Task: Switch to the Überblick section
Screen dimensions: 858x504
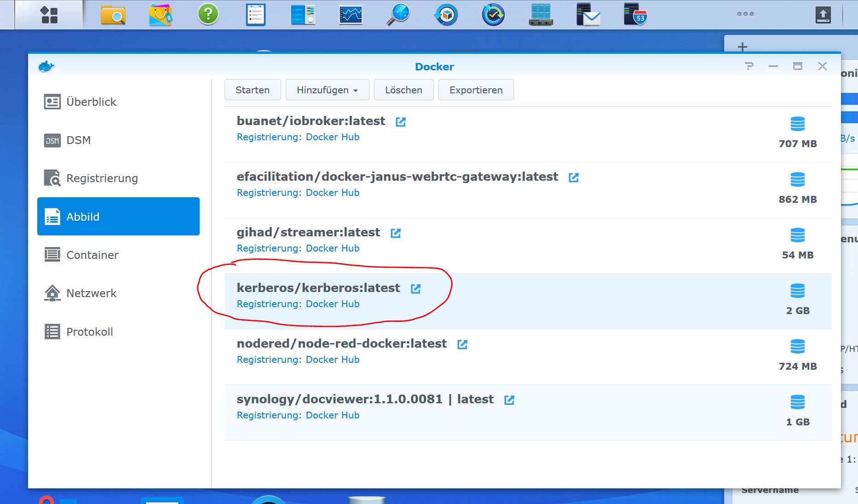Action: [118, 102]
